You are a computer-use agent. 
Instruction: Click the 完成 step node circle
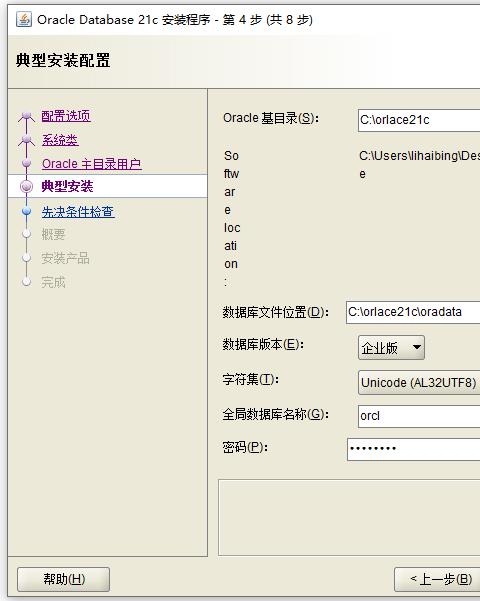point(26,282)
